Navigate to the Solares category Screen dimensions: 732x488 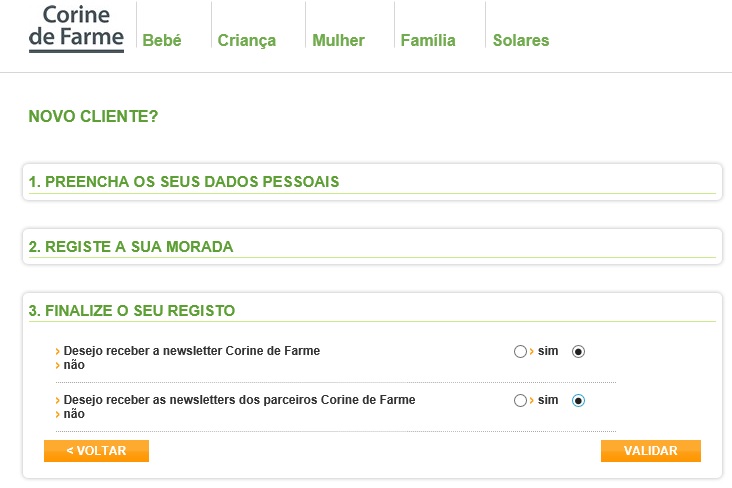521,41
